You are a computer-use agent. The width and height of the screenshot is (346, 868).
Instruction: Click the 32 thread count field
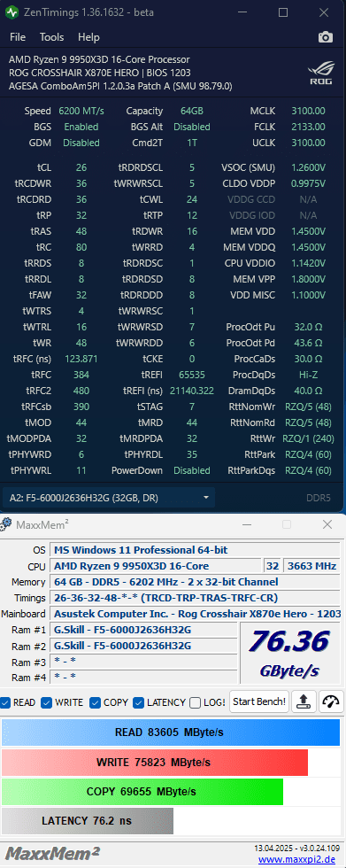pos(273,566)
